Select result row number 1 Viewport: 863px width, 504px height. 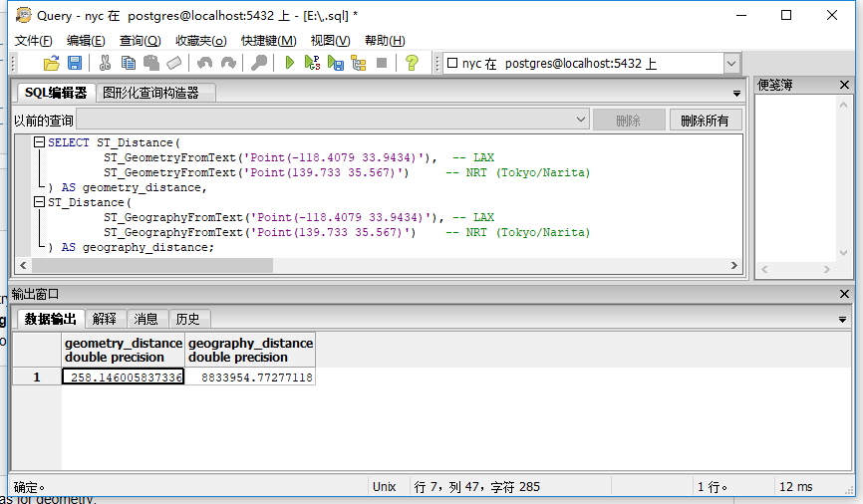[x=37, y=377]
